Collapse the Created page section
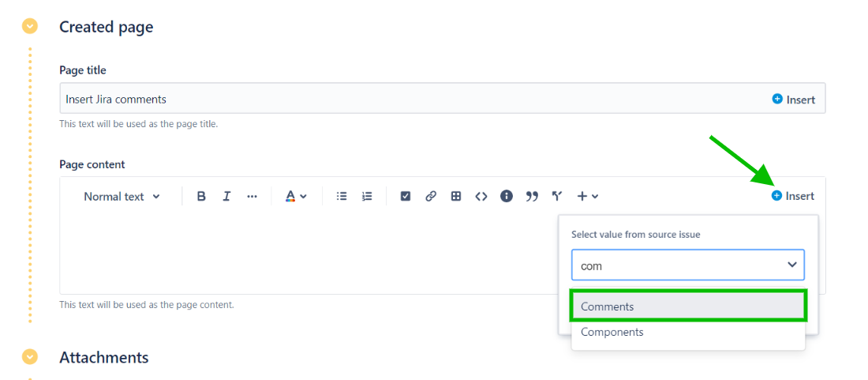 click(30, 27)
